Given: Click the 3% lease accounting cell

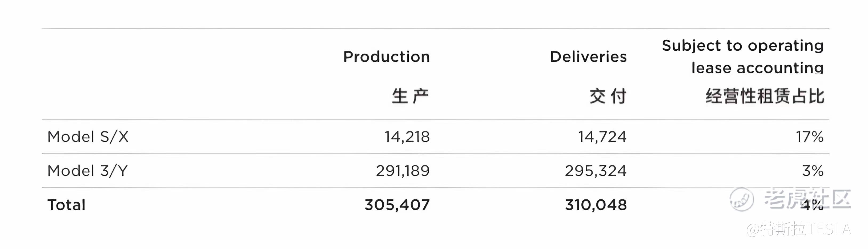Looking at the screenshot, I should click(x=812, y=171).
